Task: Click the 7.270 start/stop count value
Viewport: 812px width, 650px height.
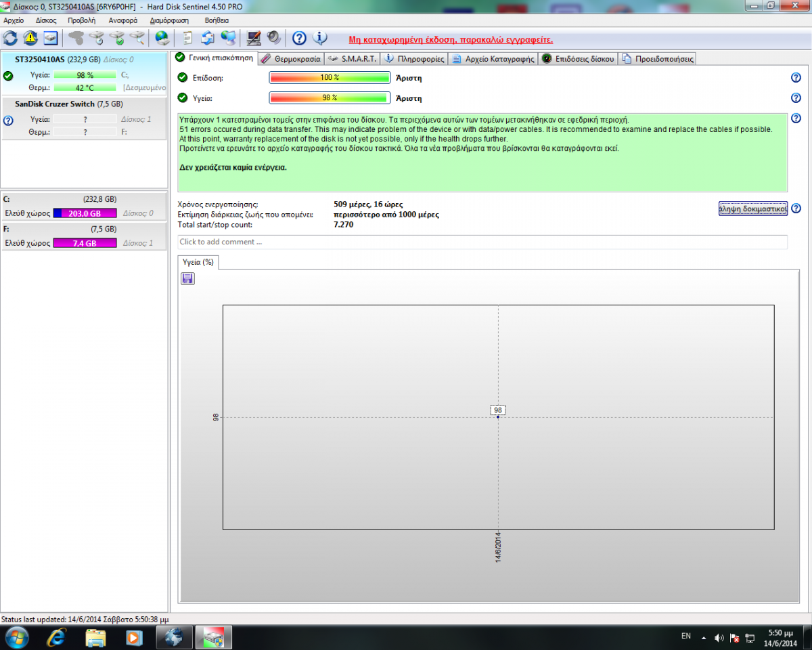Action: click(x=344, y=224)
